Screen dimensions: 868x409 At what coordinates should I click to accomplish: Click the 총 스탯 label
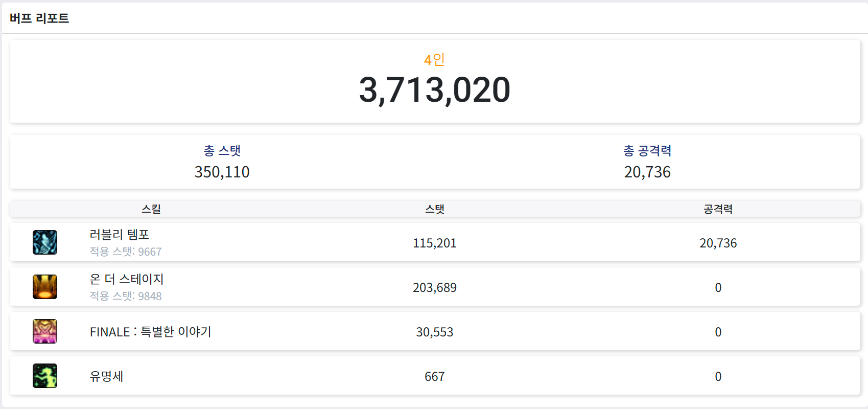[x=222, y=151]
